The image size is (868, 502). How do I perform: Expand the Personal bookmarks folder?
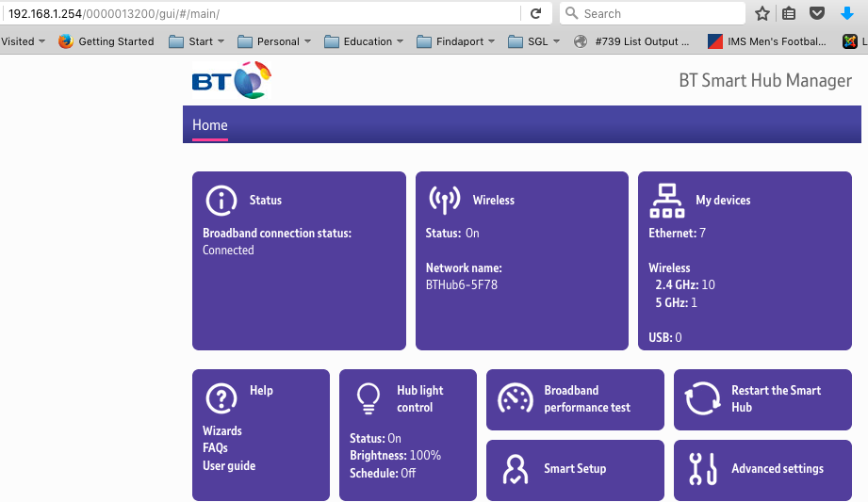click(274, 41)
